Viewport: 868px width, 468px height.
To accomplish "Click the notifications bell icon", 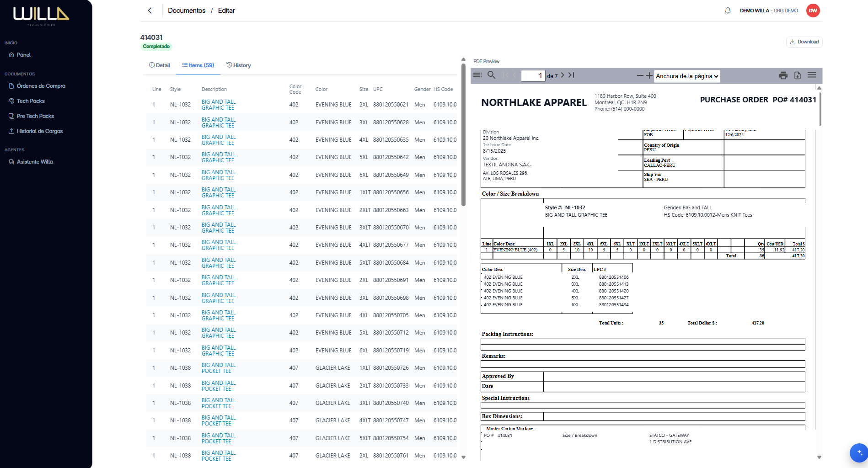I will pyautogui.click(x=728, y=11).
